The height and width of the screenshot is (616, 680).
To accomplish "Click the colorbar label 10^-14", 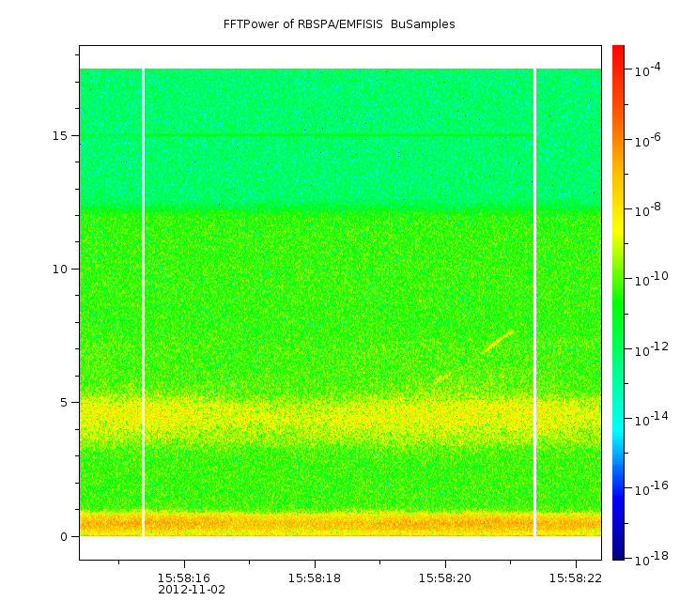I will (x=652, y=419).
